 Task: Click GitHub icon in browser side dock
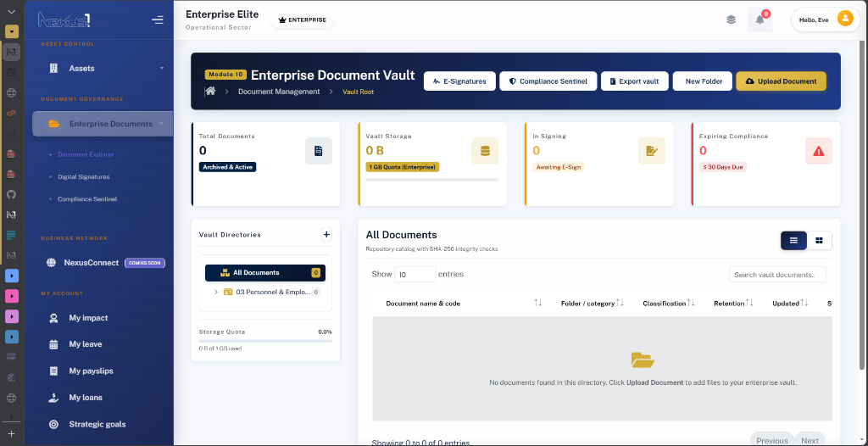[11, 194]
